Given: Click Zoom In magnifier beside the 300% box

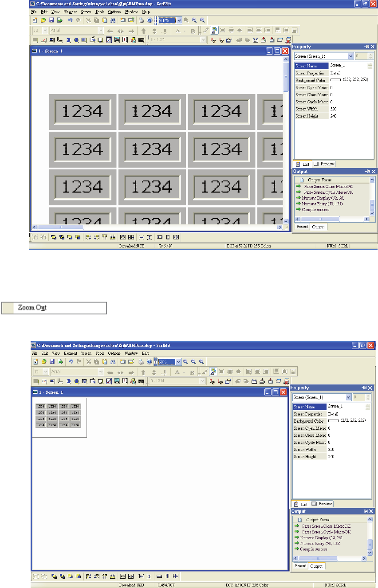Looking at the screenshot, I should pyautogui.click(x=186, y=20).
